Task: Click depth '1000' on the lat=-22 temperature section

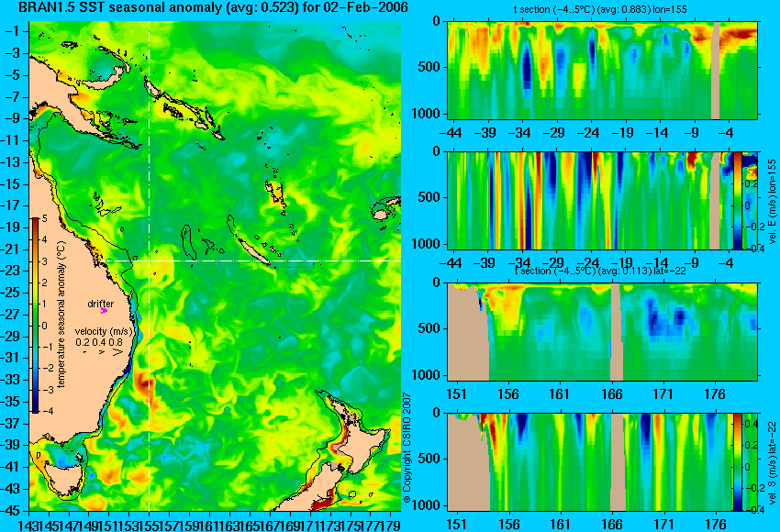Action: coord(427,375)
